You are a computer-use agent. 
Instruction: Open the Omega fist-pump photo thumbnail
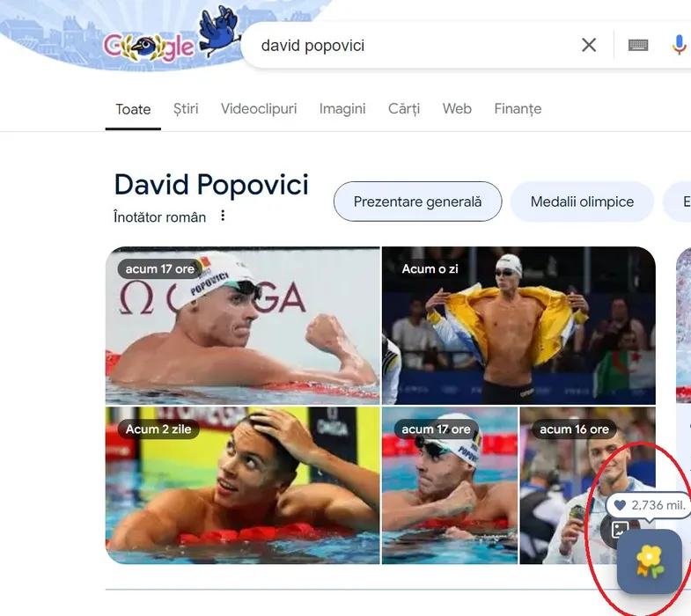(242, 326)
